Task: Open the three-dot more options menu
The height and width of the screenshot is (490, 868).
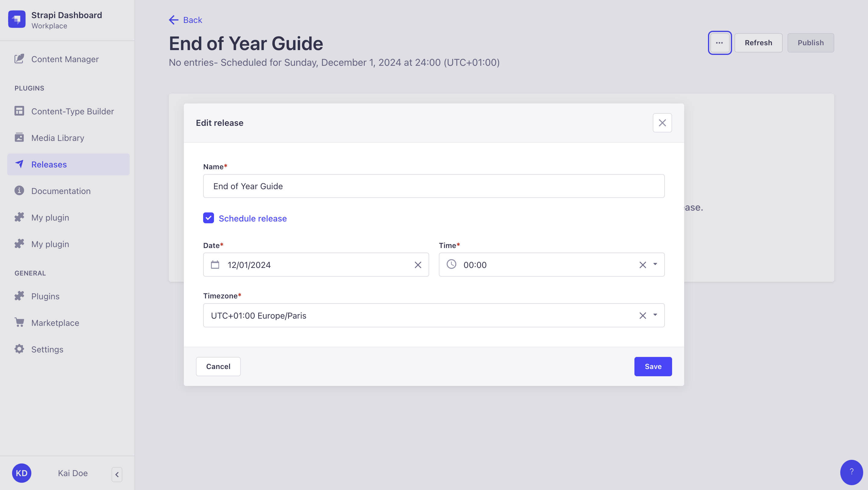Action: [719, 42]
